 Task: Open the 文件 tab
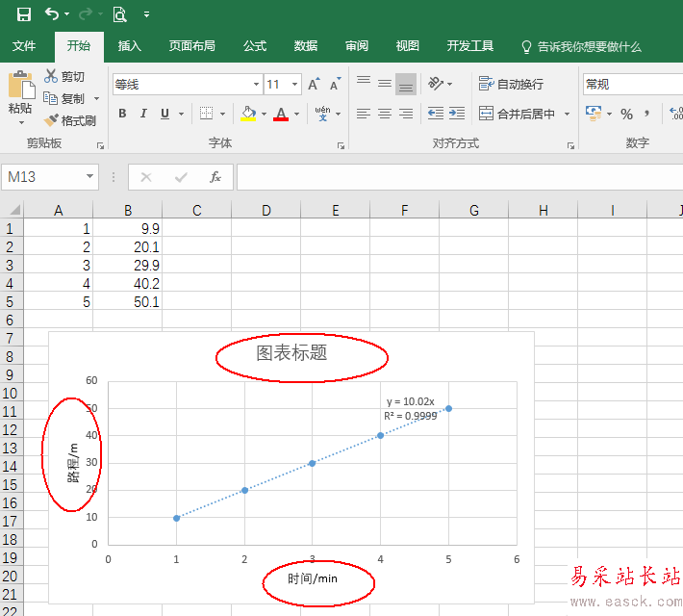tap(24, 46)
